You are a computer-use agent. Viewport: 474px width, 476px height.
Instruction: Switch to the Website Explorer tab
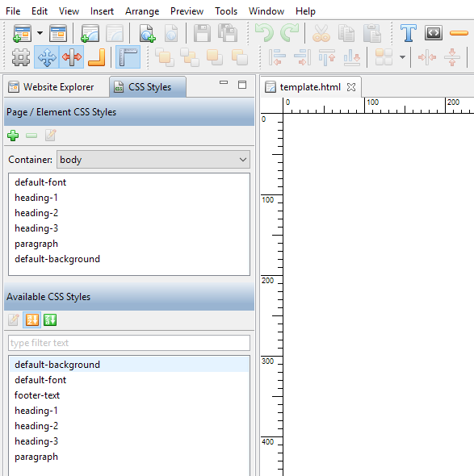coord(52,87)
